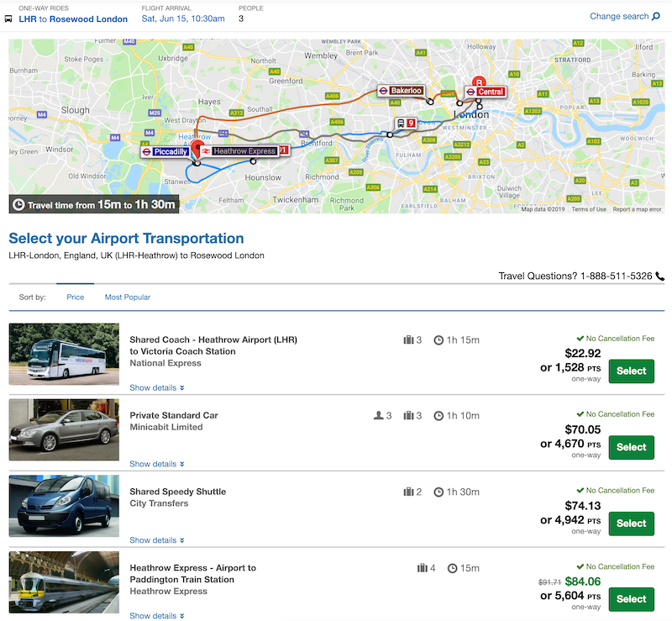The width and height of the screenshot is (672, 621).
Task: Click the Central line marker on map
Action: click(486, 92)
